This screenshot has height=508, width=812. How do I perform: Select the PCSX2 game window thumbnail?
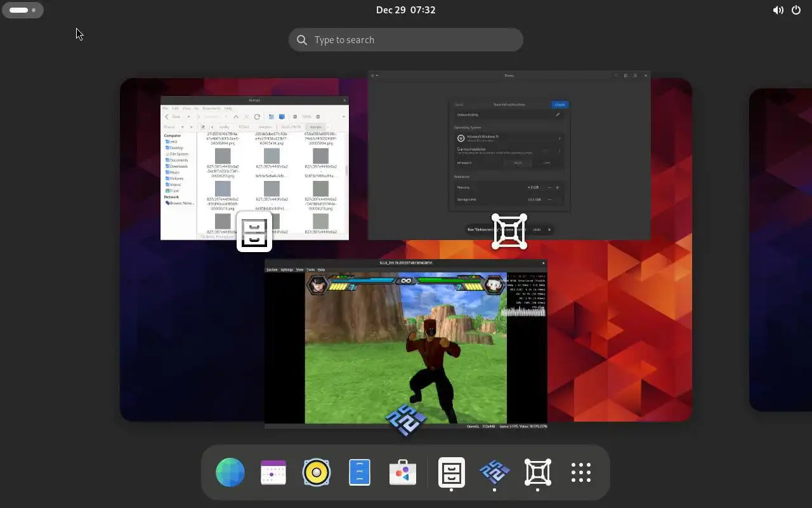(x=406, y=344)
